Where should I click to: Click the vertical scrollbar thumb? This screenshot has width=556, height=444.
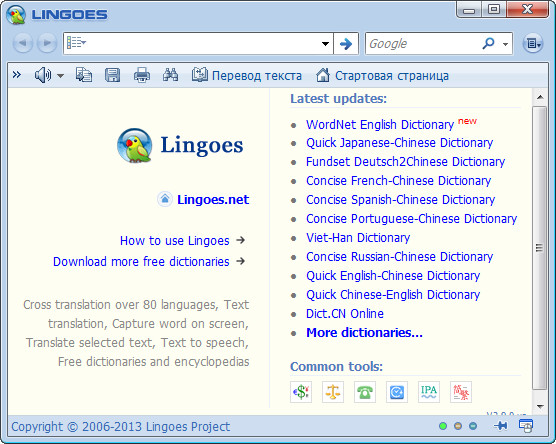point(540,248)
